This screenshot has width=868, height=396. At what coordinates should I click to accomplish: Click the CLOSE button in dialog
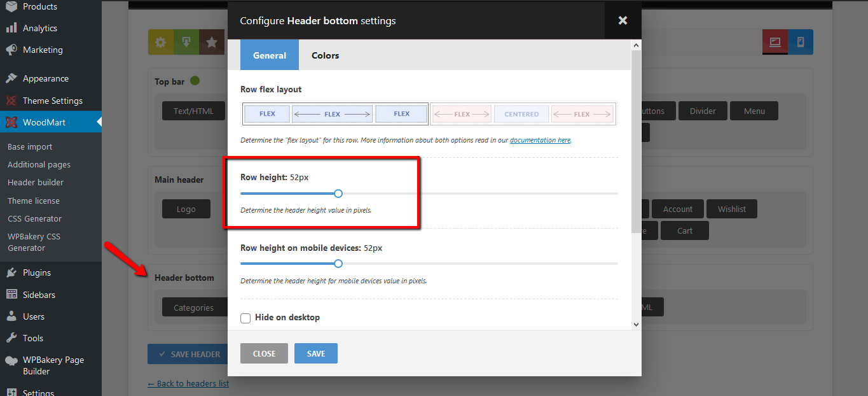tap(264, 353)
